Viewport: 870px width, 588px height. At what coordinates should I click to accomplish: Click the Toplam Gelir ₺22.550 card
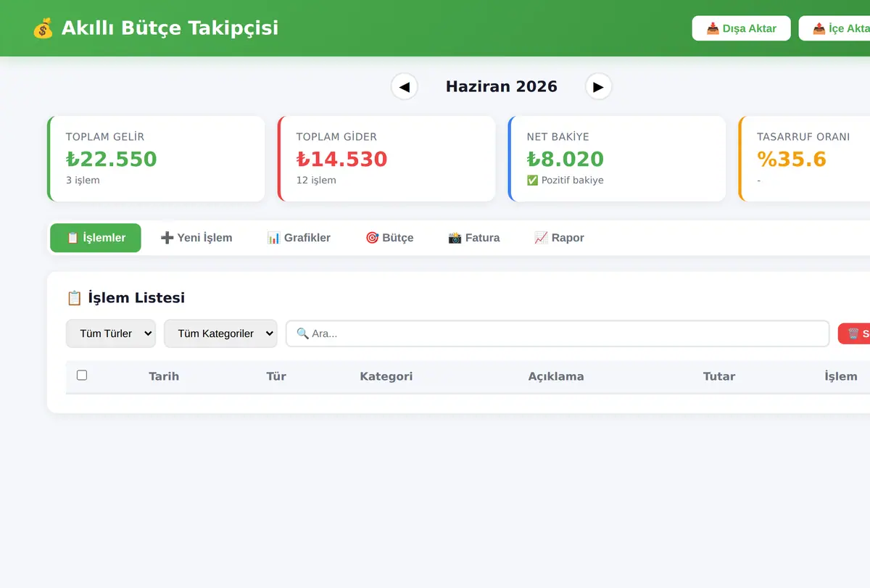click(156, 159)
